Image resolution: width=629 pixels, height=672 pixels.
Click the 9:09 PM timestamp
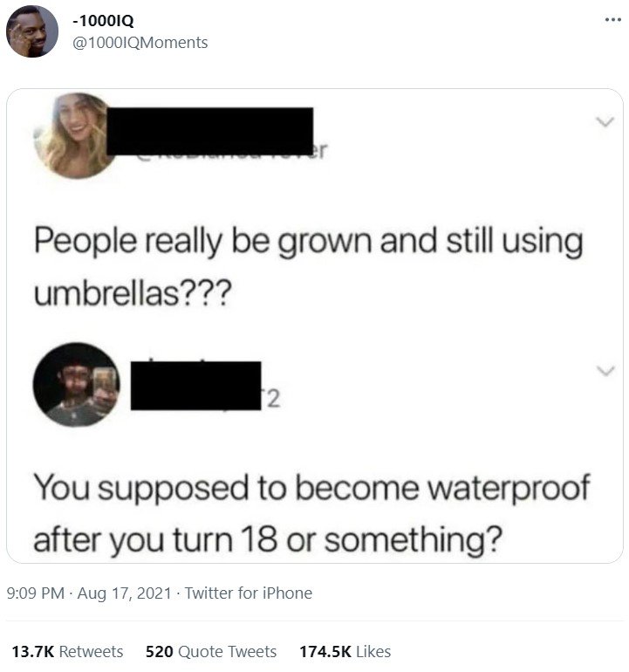36,593
